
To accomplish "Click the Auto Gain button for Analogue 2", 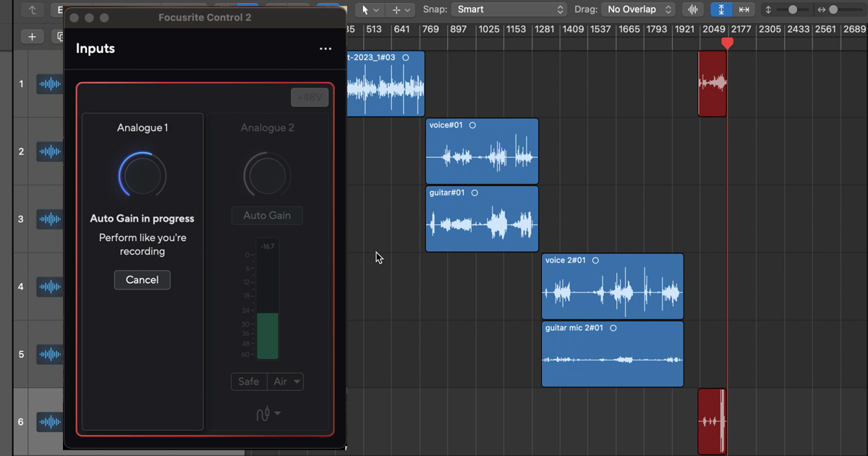I will (267, 216).
